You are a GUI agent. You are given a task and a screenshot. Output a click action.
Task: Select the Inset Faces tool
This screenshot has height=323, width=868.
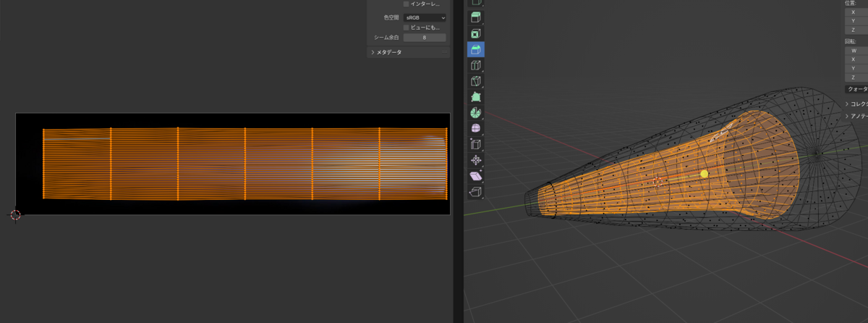click(476, 33)
